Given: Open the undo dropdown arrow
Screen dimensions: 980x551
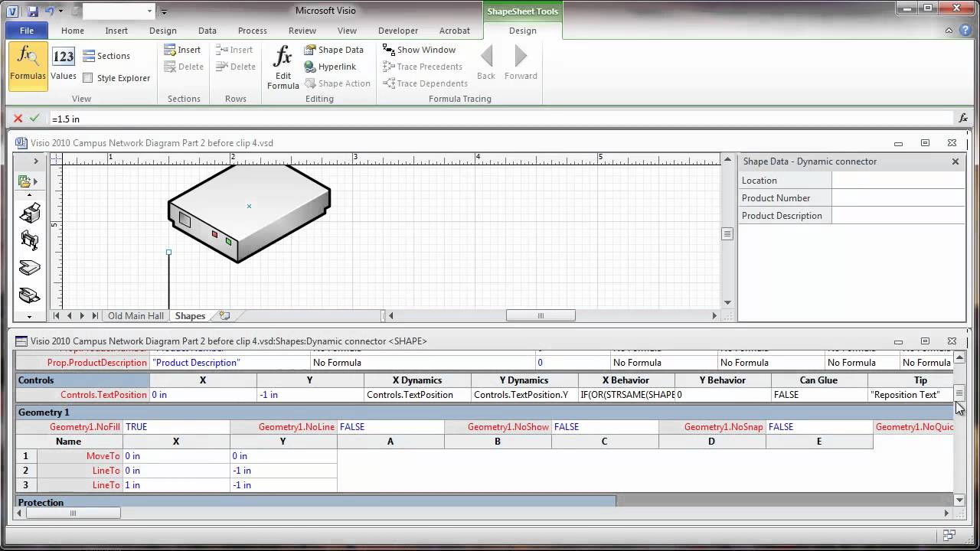Looking at the screenshot, I should [x=60, y=11].
